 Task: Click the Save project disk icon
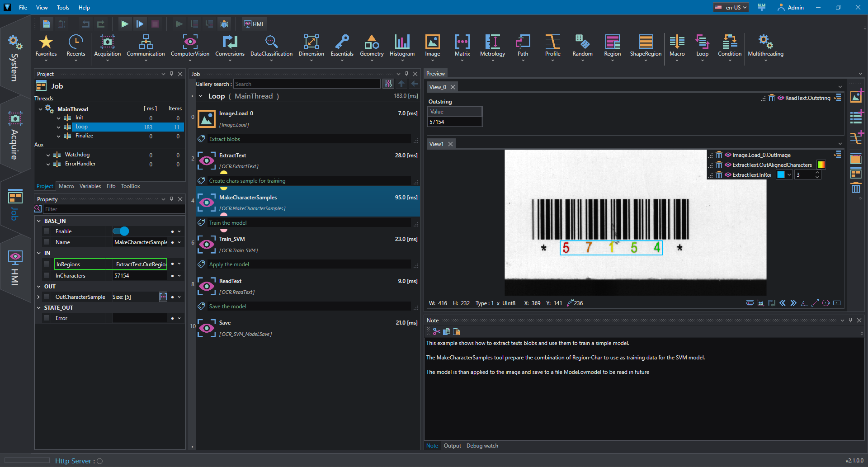tap(46, 24)
